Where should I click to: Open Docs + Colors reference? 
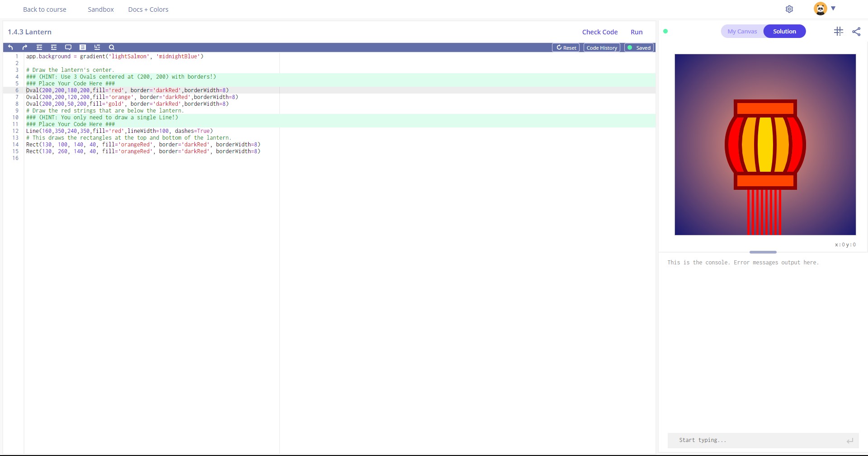coord(148,9)
